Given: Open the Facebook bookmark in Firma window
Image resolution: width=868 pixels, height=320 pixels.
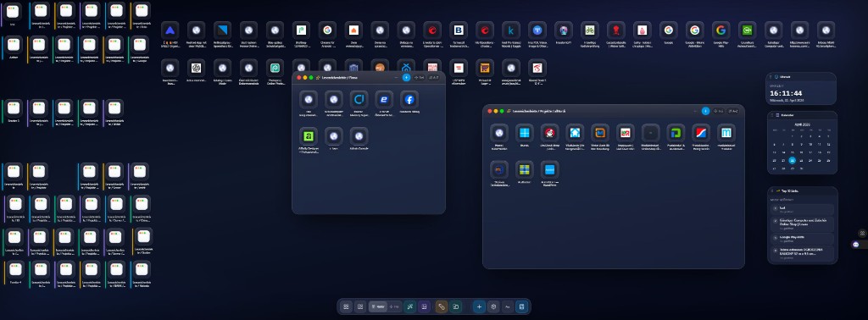Looking at the screenshot, I should [409, 100].
